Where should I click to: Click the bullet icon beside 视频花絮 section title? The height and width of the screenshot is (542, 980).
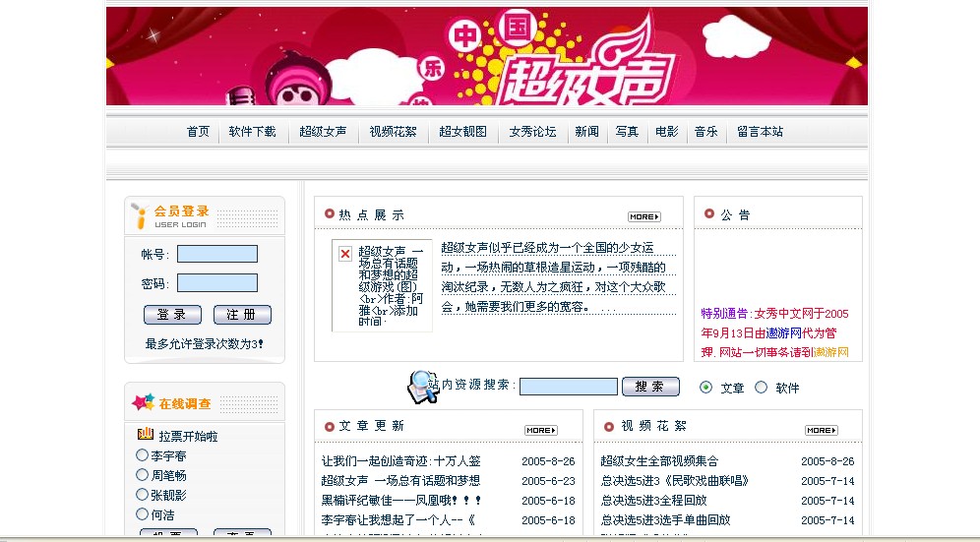tap(609, 426)
